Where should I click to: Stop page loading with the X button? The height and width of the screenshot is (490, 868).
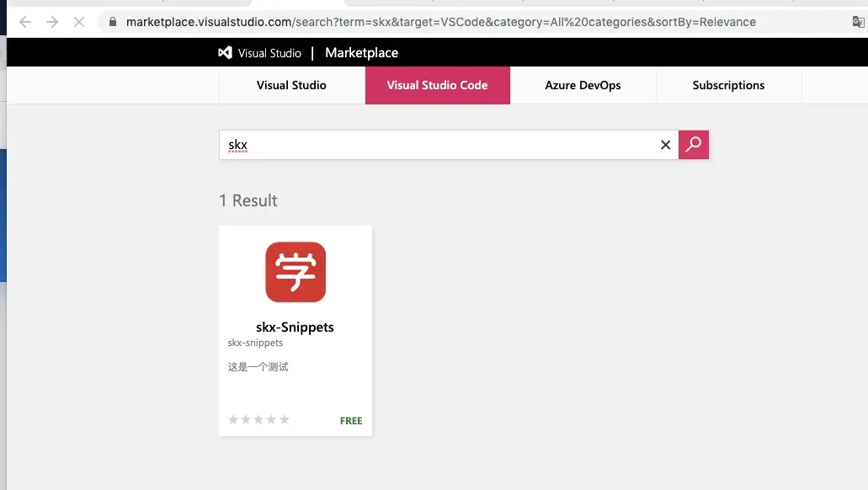(79, 22)
